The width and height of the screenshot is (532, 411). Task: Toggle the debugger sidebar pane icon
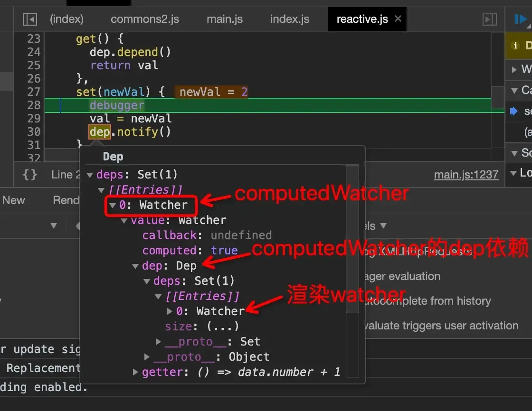[489, 19]
